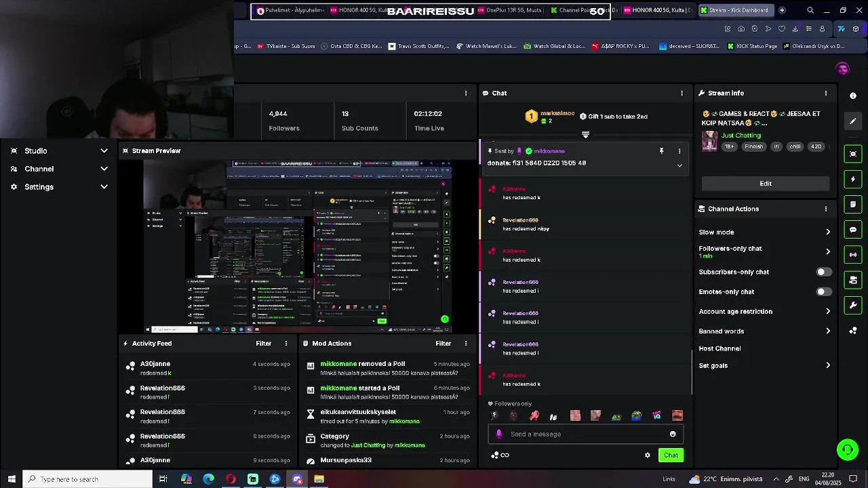The height and width of the screenshot is (488, 868).
Task: Open the Channel Actions three-dot menu
Action: point(825,209)
